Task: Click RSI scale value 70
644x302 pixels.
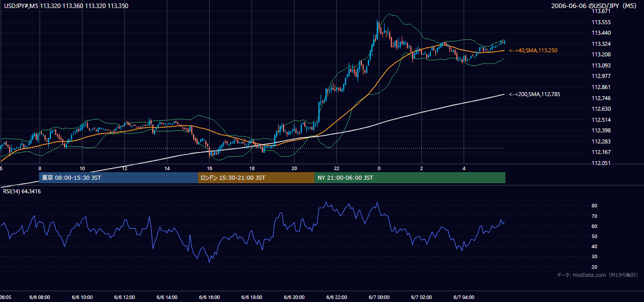Action: 594,216
